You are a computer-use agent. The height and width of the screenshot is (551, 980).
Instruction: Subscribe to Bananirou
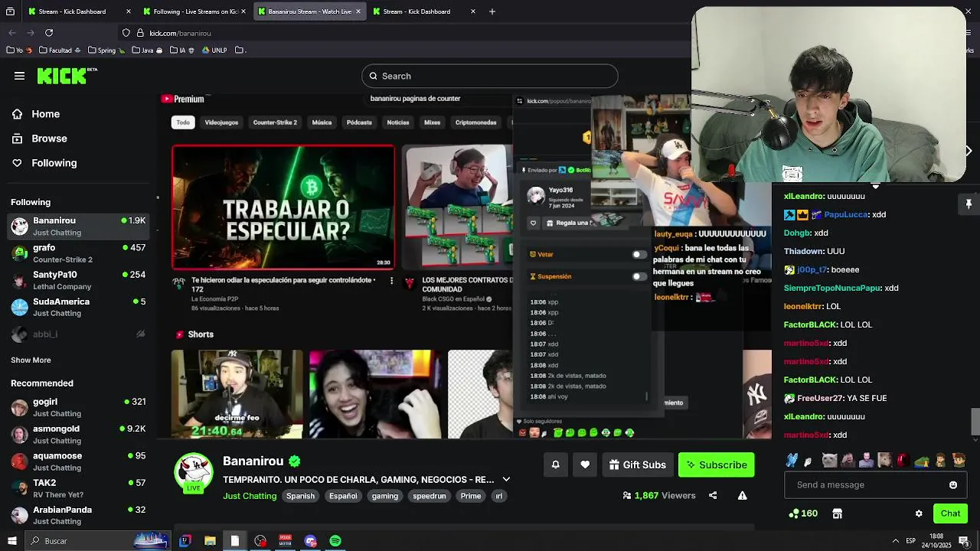717,465
